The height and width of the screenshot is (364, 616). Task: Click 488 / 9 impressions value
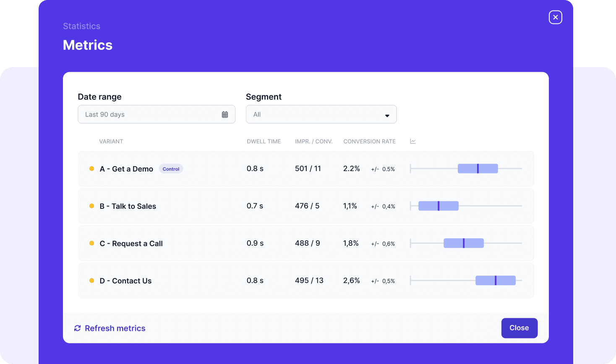[308, 243]
